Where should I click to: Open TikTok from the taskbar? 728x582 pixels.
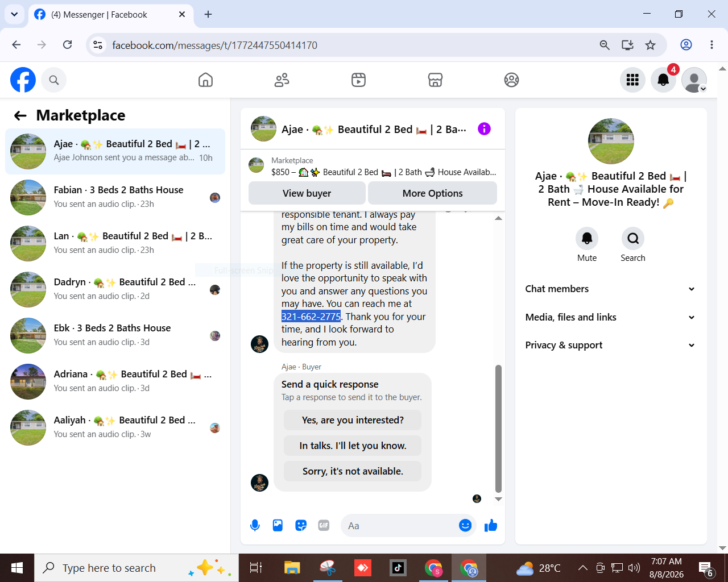point(398,568)
